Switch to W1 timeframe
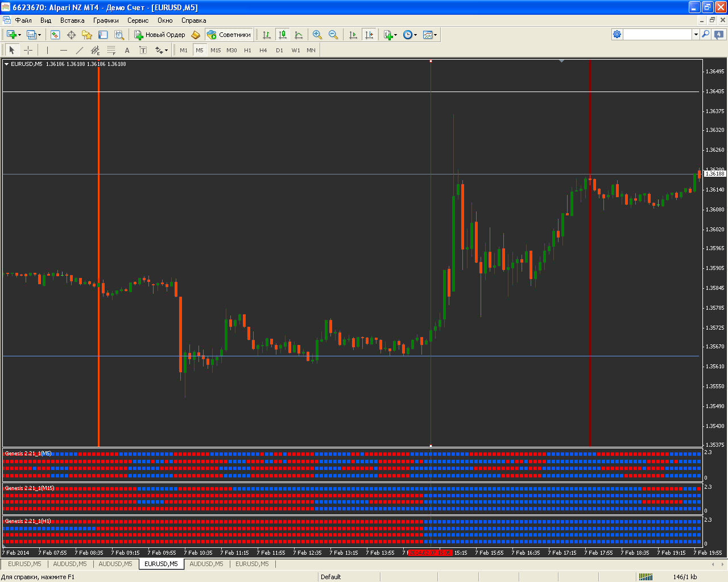The width and height of the screenshot is (728, 582). coord(296,50)
